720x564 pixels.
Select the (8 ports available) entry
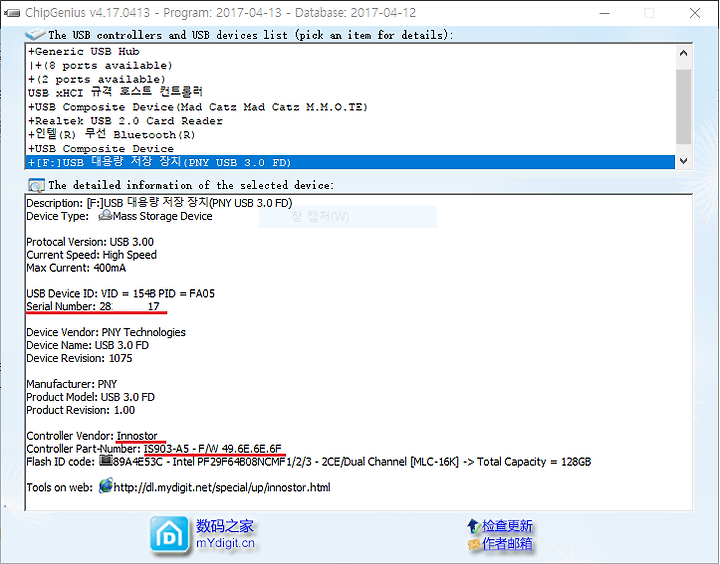[x=100, y=65]
